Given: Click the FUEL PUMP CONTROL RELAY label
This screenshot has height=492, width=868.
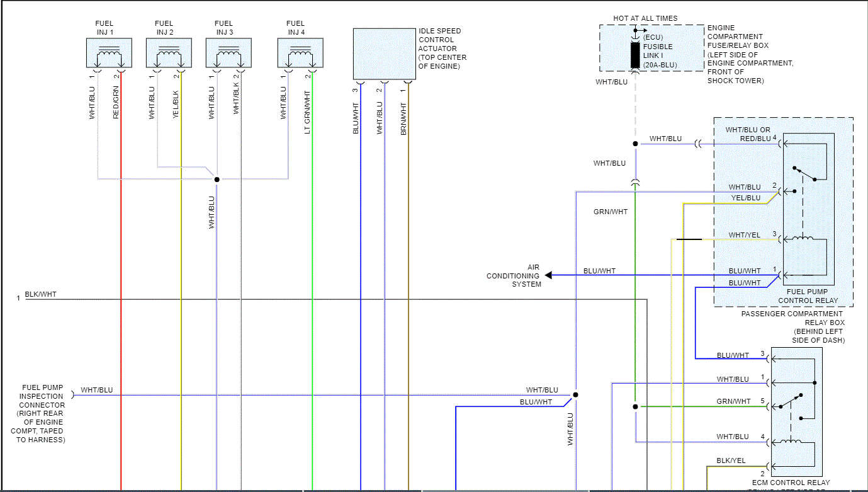Looking at the screenshot, I should click(808, 296).
